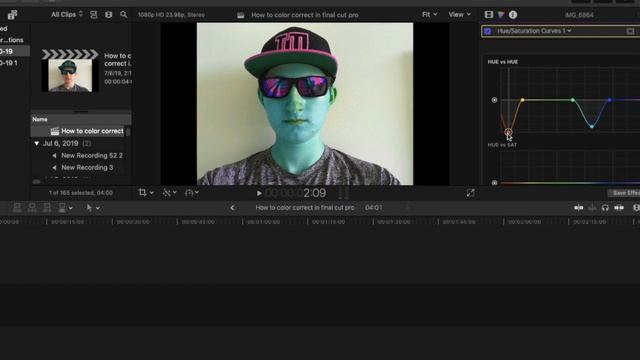Viewport: 640px width, 360px height.
Task: Show the Info inspector icon
Action: (513, 15)
